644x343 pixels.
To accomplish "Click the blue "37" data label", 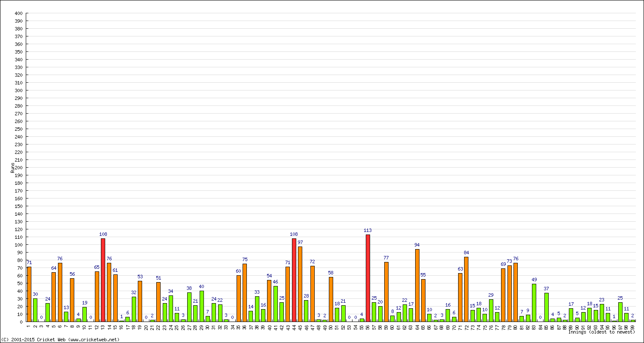I will click(547, 289).
